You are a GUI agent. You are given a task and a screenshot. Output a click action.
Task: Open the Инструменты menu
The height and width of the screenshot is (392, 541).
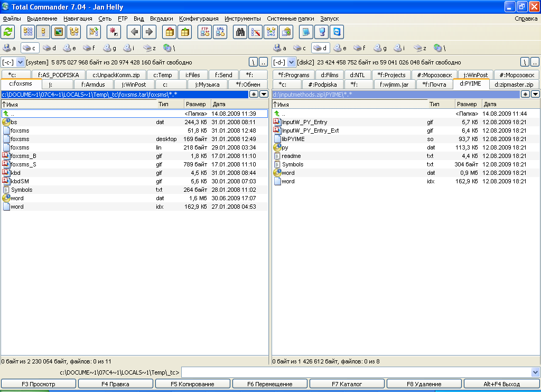coord(242,18)
